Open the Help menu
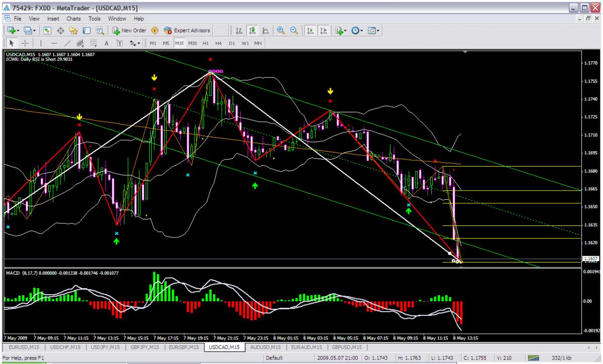 click(x=139, y=19)
